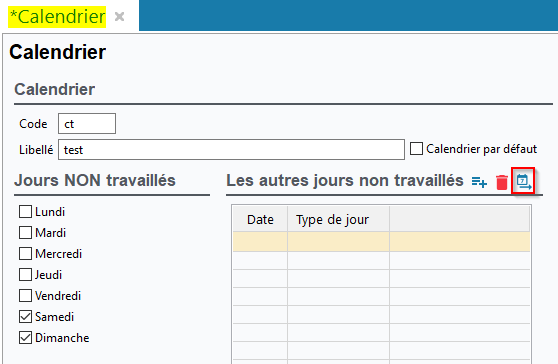
Task: Click the Libellé text field
Action: coord(231,149)
